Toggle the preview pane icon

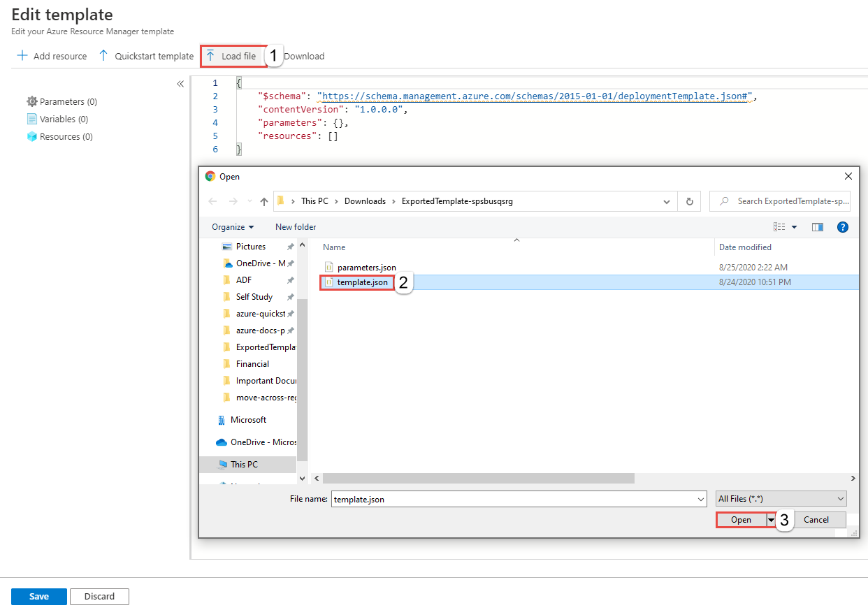(x=817, y=227)
